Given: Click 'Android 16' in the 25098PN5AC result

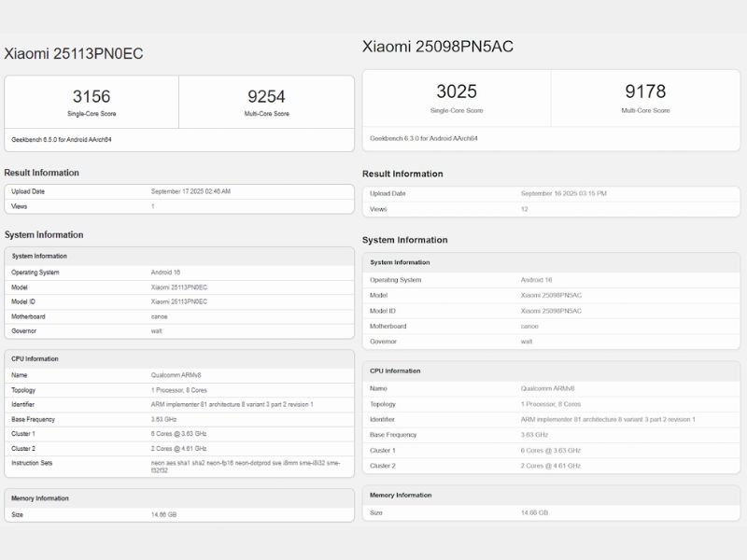Looking at the screenshot, I should click(536, 280).
